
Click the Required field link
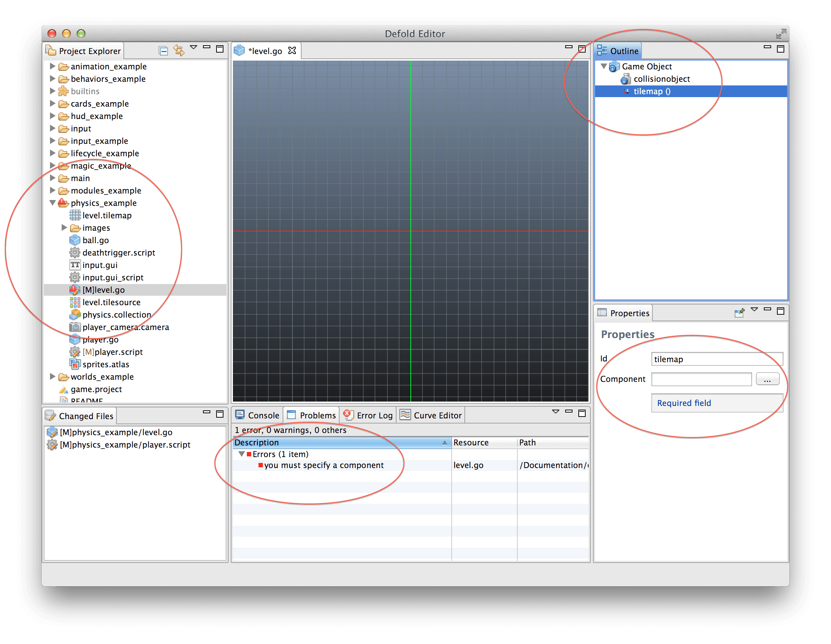[x=684, y=403]
